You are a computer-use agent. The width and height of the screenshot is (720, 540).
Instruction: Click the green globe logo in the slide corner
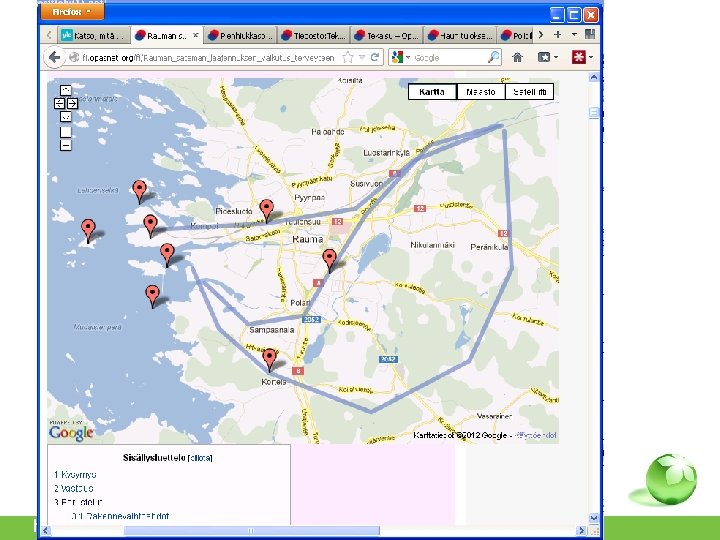click(671, 479)
